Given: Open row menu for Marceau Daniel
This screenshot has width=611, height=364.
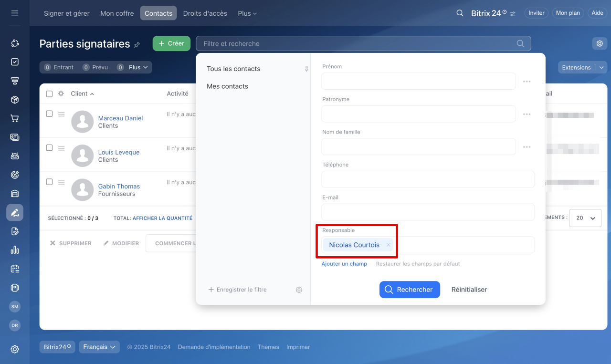Looking at the screenshot, I should [x=61, y=114].
